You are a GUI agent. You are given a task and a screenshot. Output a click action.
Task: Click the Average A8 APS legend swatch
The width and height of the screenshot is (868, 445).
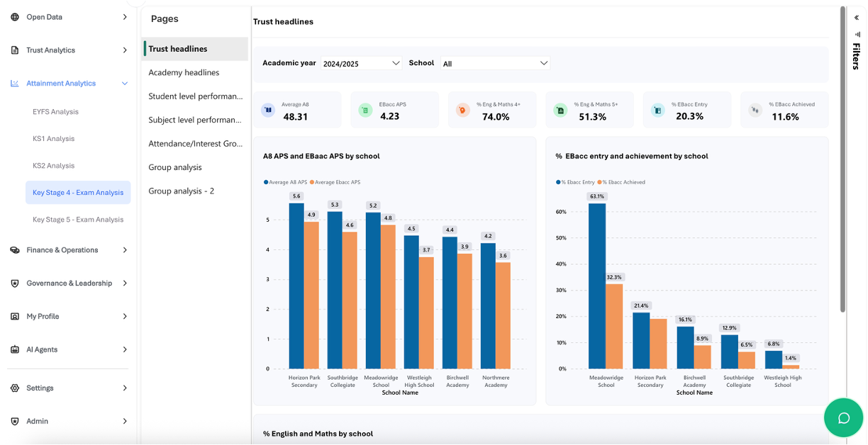tap(266, 182)
